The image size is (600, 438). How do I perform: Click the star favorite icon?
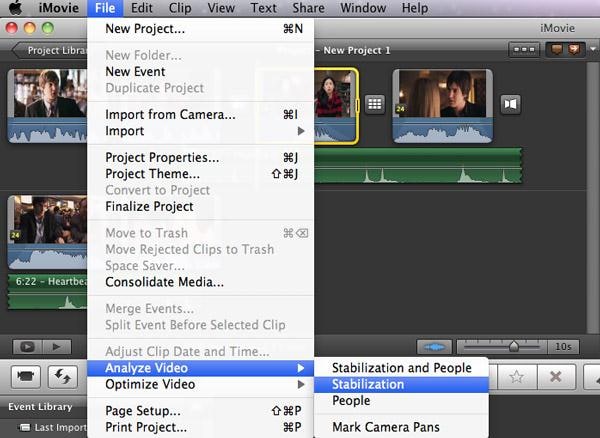point(516,377)
